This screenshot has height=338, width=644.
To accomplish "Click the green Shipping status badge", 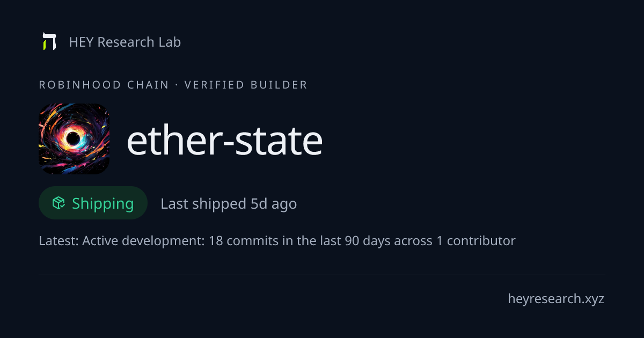I will [93, 203].
